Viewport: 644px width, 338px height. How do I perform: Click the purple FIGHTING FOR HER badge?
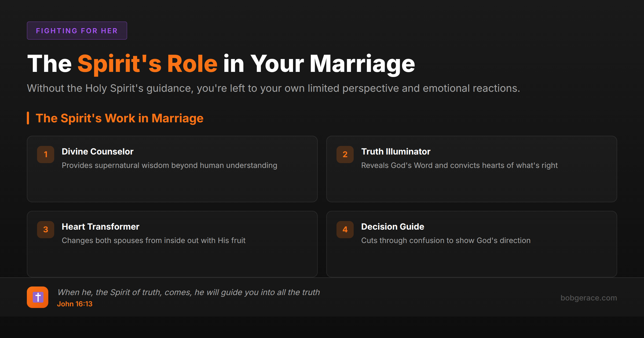(x=77, y=30)
